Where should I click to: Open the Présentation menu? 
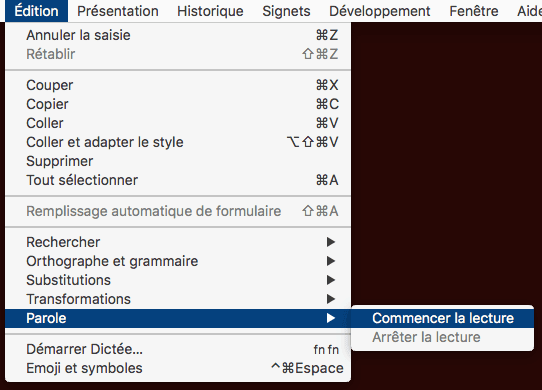(118, 11)
